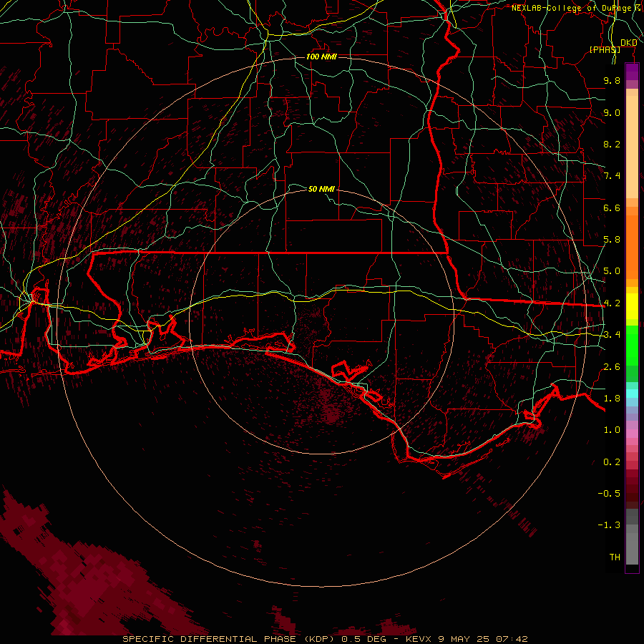Click the 1.0 color scale value
The width and height of the screenshot is (644, 644).
(612, 430)
